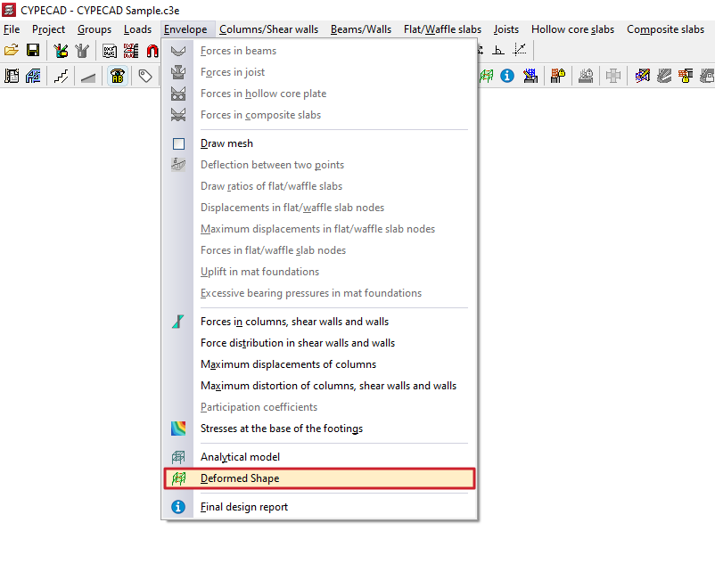715x588 pixels.
Task: Toggle the telephone AB references icon
Action: [x=117, y=76]
